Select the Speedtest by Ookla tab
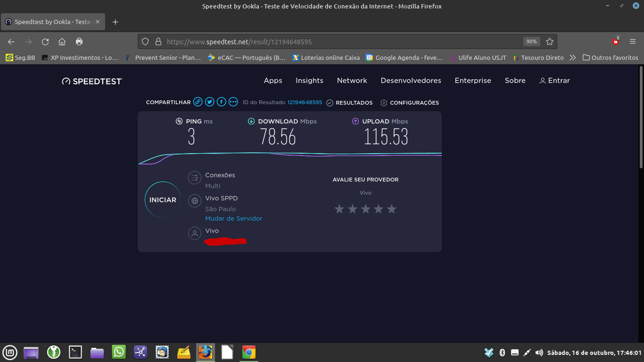 click(x=53, y=22)
